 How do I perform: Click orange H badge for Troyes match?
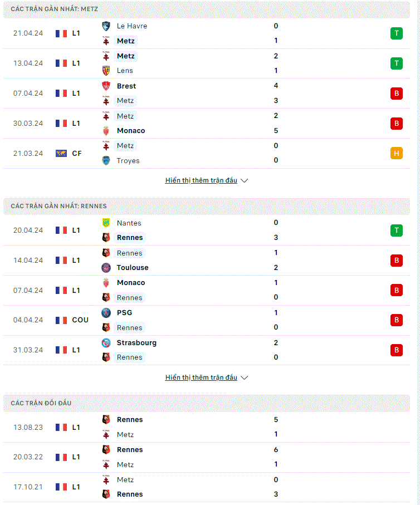point(397,153)
